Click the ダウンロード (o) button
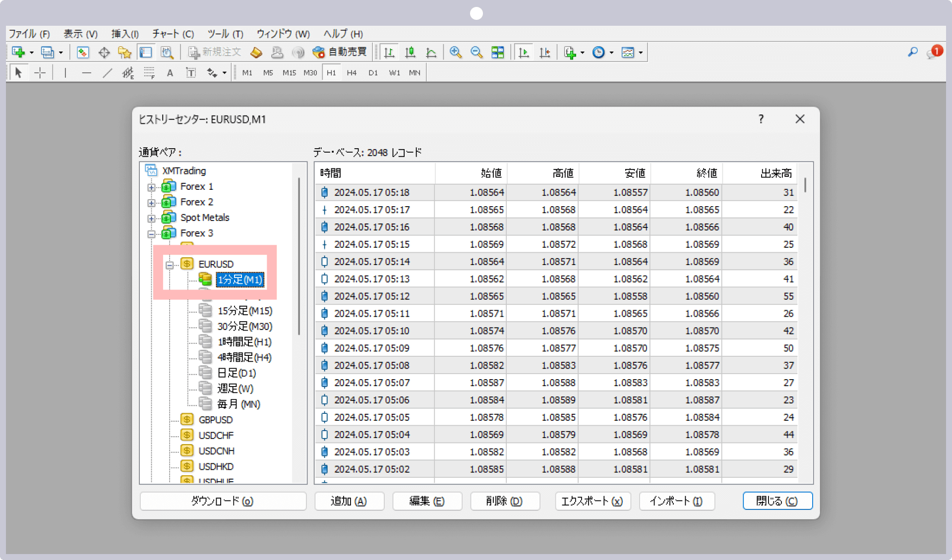 (x=223, y=501)
